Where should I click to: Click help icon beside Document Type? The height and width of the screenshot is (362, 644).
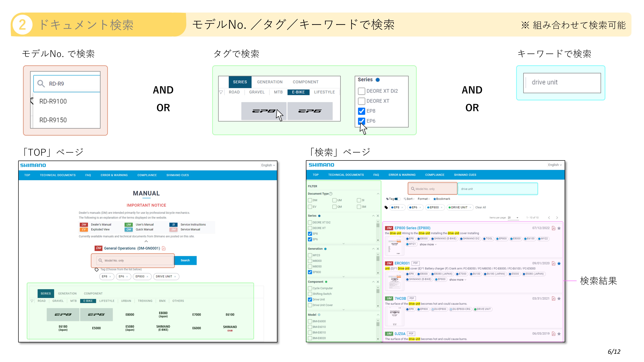331,194
